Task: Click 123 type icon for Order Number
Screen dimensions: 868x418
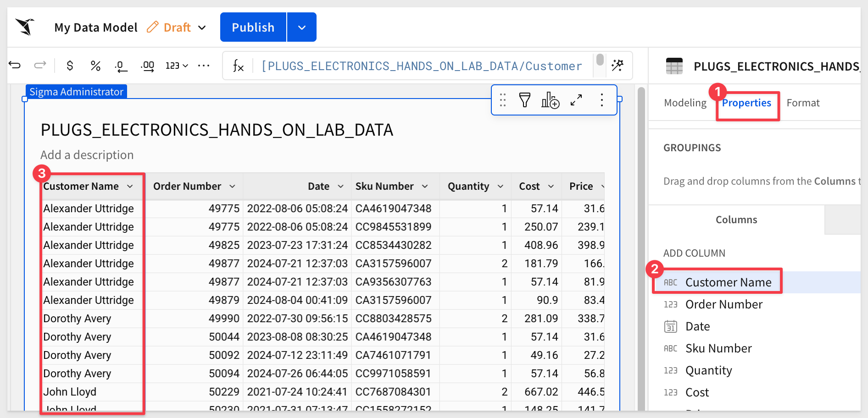Action: pyautogui.click(x=670, y=304)
